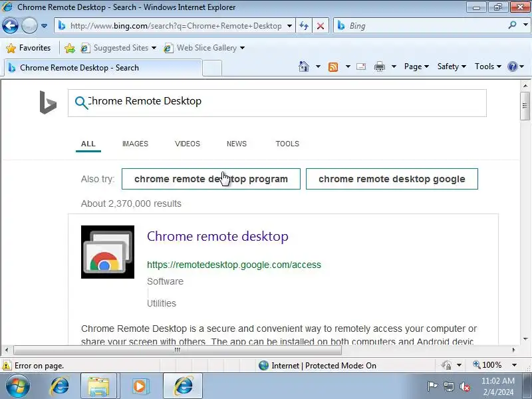This screenshot has width=532, height=399.
Task: Open the Favorites star button
Action: 29,48
